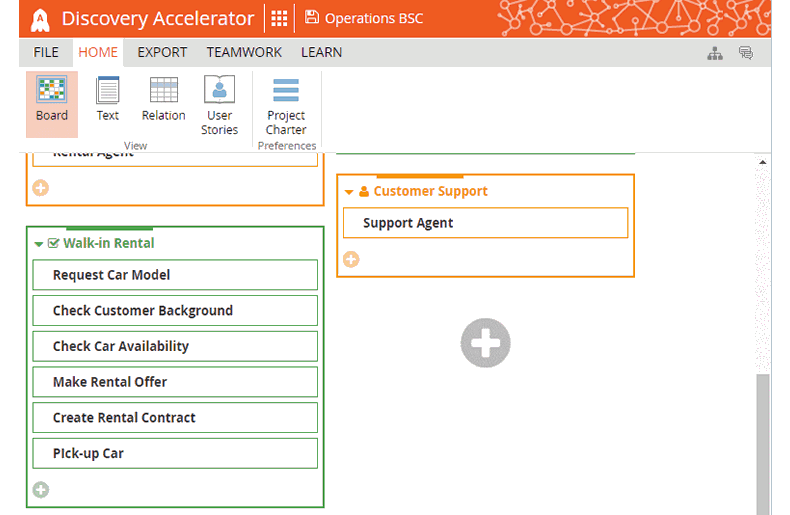This screenshot has height=515, width=790.
Task: Open the Text view
Action: (x=107, y=102)
